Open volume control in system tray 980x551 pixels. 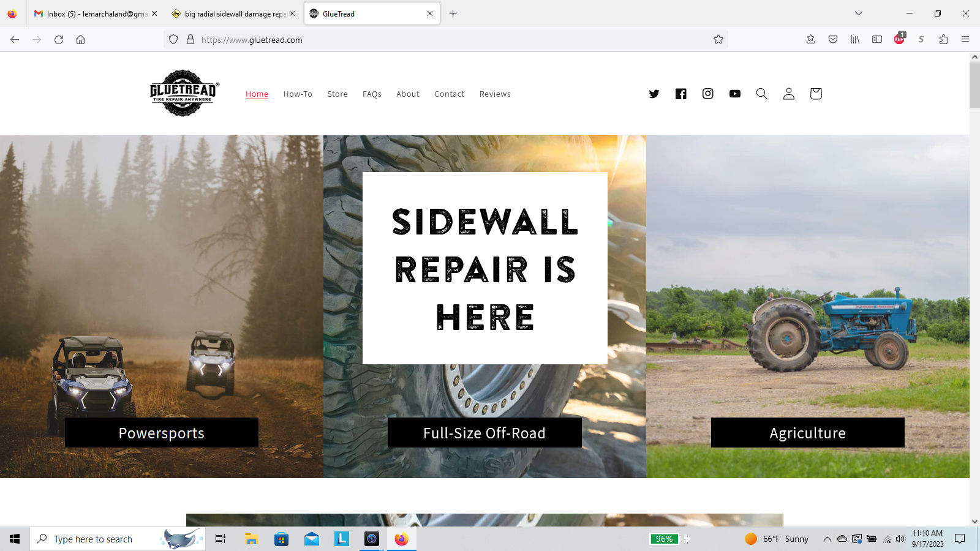point(900,539)
